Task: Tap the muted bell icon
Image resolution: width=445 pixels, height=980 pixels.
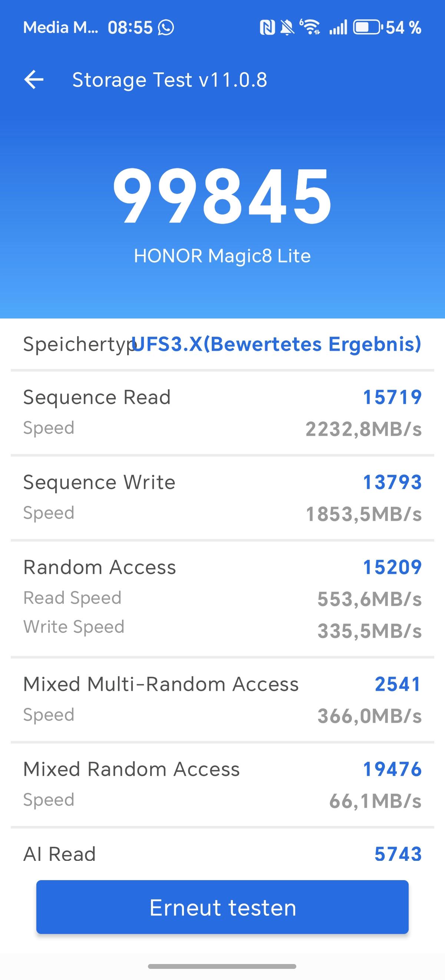Action: pyautogui.click(x=287, y=27)
